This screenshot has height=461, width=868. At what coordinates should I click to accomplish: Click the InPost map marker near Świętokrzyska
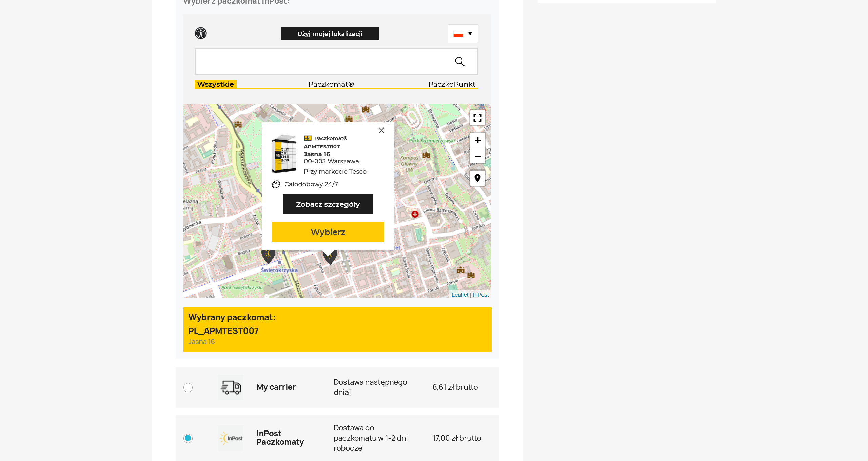pos(268,256)
